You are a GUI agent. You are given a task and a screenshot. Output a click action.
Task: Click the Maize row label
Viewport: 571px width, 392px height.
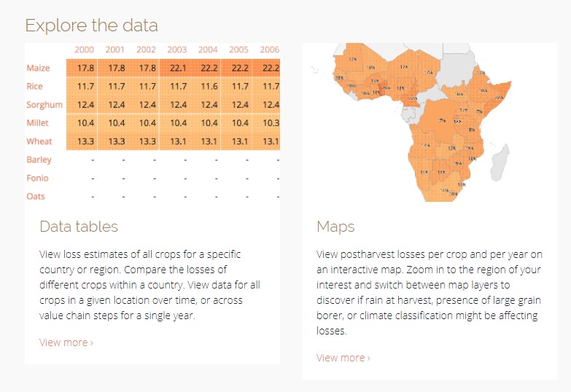point(39,68)
